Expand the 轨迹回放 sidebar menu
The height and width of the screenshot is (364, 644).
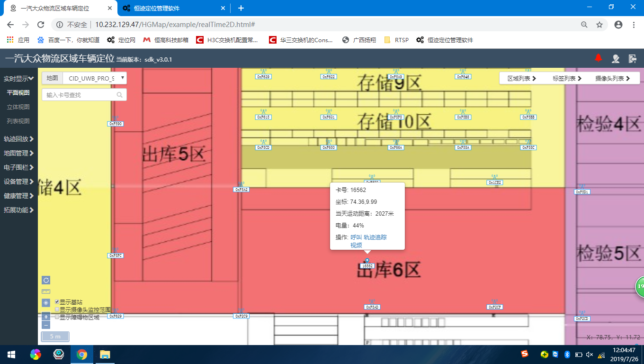pos(18,139)
